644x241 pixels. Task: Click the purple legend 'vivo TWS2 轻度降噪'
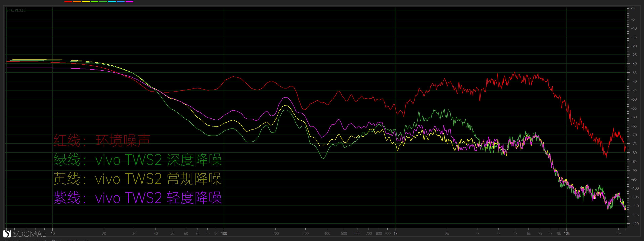[x=158, y=198]
